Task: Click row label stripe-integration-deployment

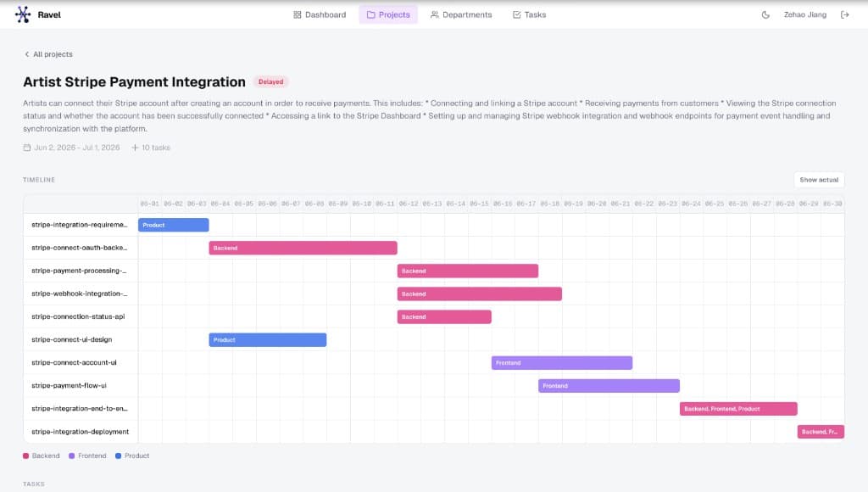Action: [x=81, y=432]
